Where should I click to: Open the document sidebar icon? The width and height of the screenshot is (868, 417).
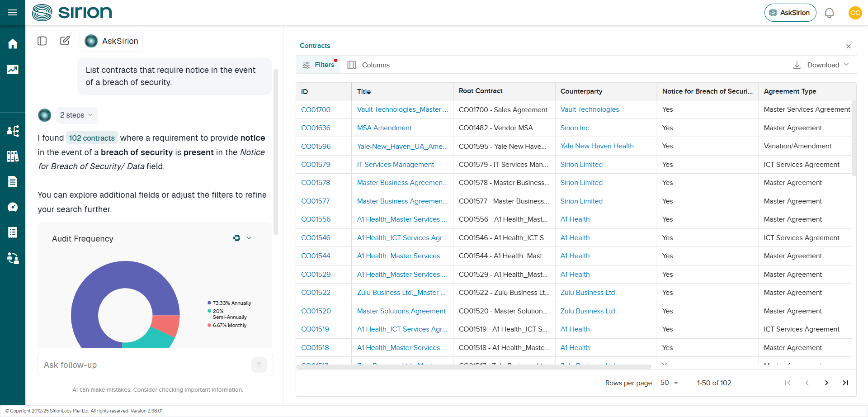13,182
